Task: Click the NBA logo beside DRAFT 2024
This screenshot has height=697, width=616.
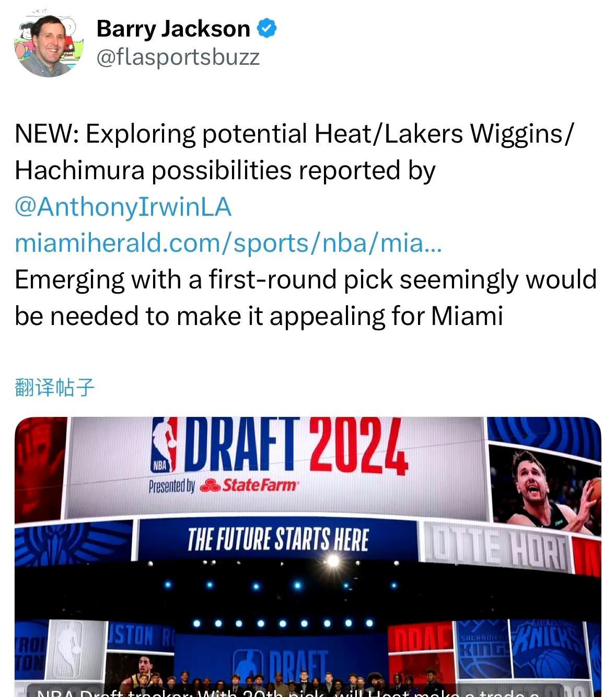Action: [164, 444]
